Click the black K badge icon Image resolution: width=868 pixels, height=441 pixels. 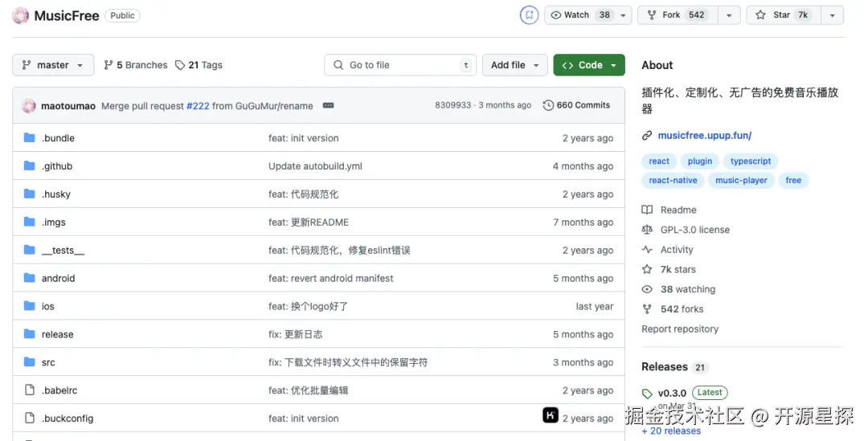(551, 415)
